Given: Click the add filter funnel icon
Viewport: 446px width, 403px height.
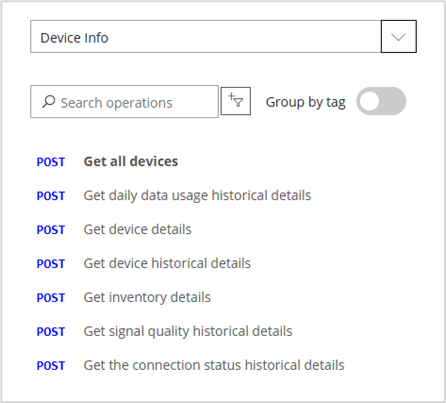Looking at the screenshot, I should (x=236, y=101).
